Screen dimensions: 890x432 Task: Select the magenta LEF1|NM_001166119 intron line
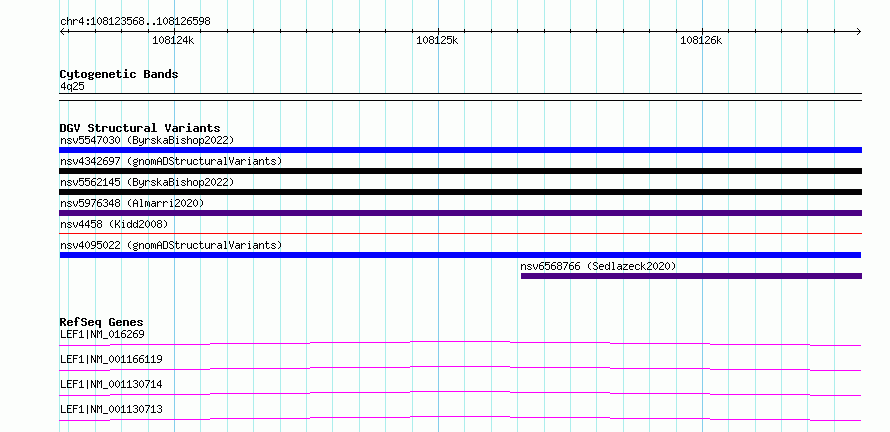[x=460, y=368]
